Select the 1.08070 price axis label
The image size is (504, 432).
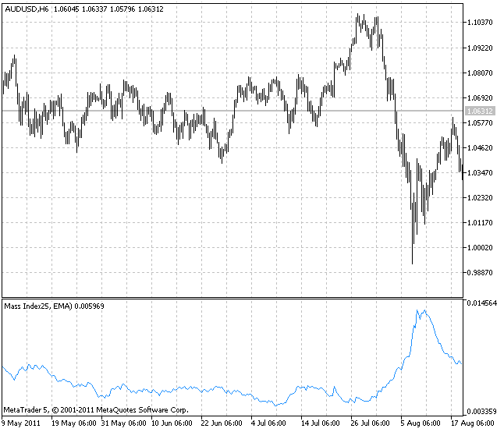point(479,73)
